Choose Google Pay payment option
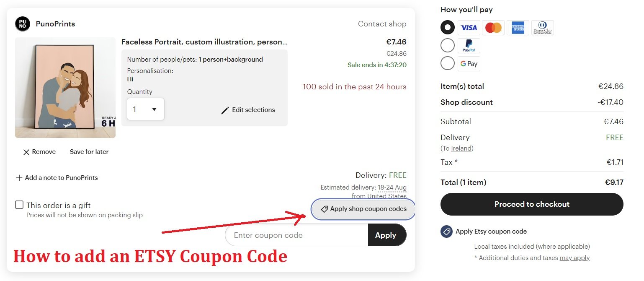Screen dimensions: 644x281 coord(447,63)
